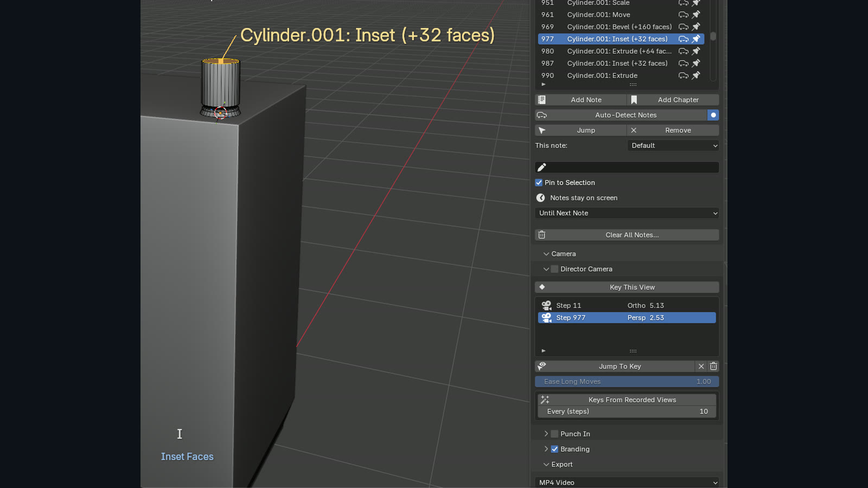The height and width of the screenshot is (488, 868).
Task: Uncheck Pin to Selection checkbox
Action: [539, 183]
